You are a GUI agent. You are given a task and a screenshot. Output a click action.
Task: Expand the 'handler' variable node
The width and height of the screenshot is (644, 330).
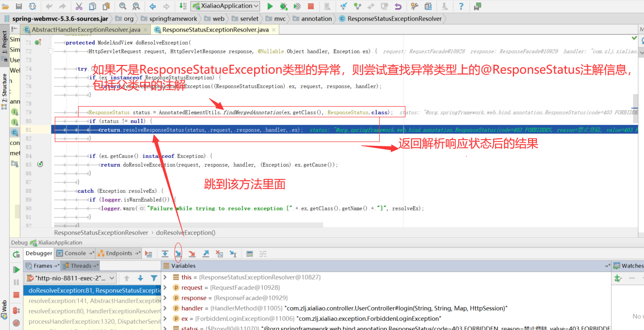point(165,308)
